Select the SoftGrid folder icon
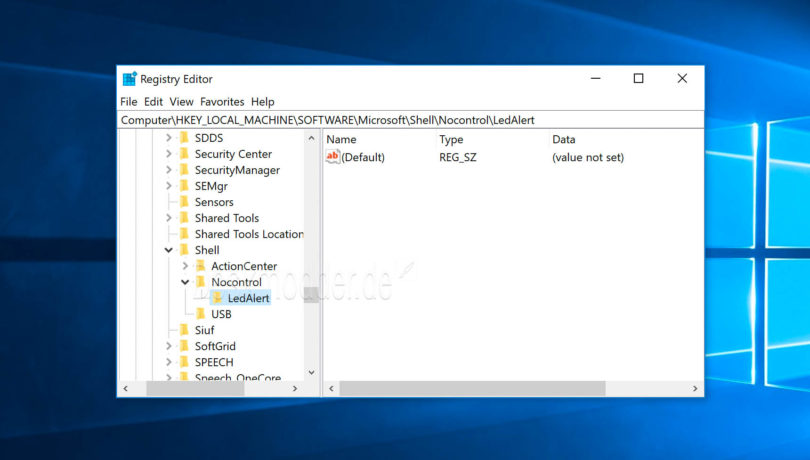 click(x=184, y=346)
